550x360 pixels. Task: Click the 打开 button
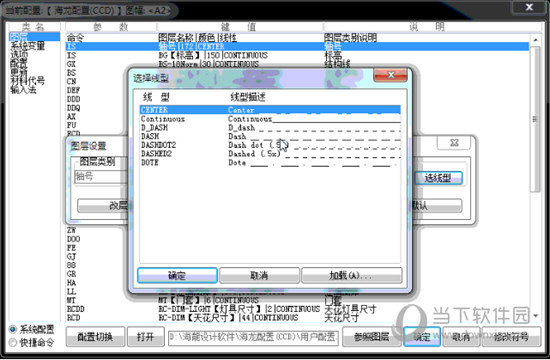(146, 337)
